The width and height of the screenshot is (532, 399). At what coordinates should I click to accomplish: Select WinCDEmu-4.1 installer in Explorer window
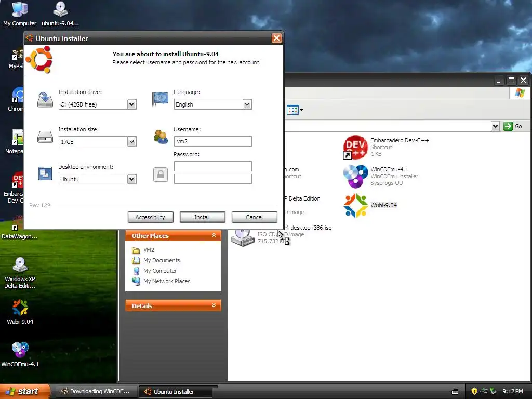[x=381, y=177]
